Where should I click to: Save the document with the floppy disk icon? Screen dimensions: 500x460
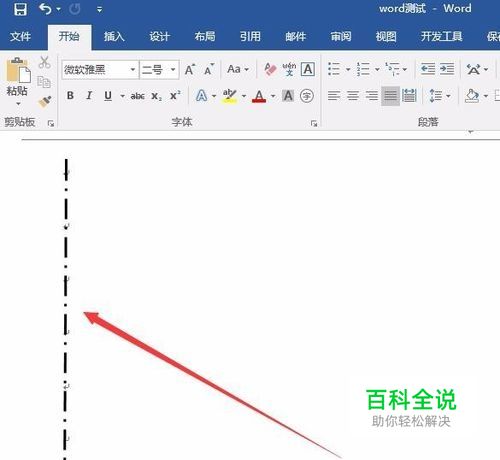[x=20, y=9]
